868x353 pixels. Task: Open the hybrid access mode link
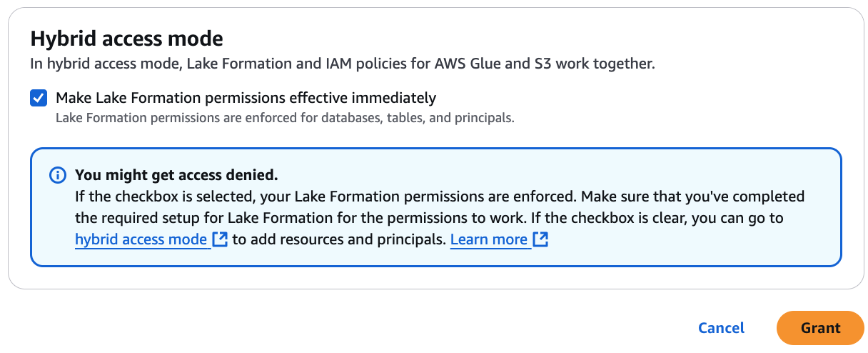[141, 239]
